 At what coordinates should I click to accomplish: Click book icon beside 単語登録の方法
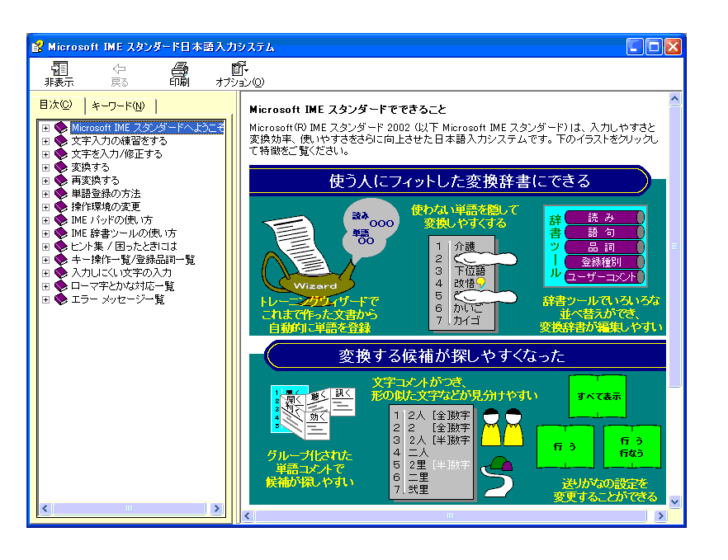61,194
